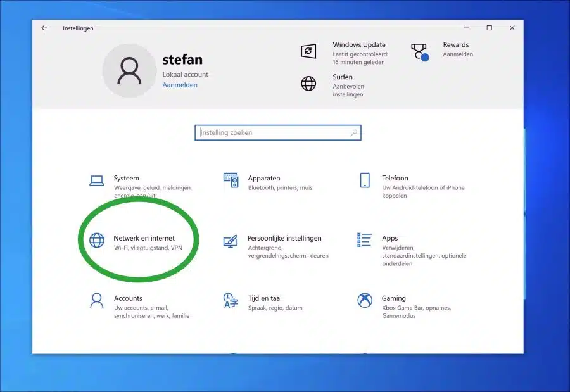Open the Persoonlijke instellingen paintbrush icon
Image resolution: width=570 pixels, height=392 pixels.
point(231,241)
